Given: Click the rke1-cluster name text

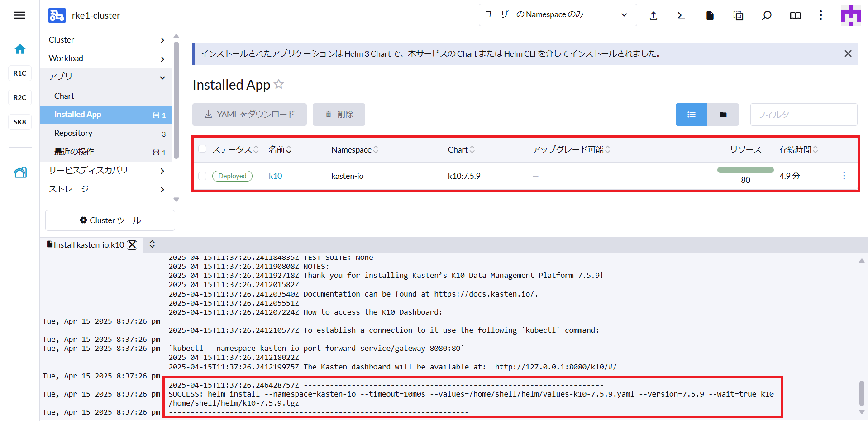Looking at the screenshot, I should tap(96, 15).
